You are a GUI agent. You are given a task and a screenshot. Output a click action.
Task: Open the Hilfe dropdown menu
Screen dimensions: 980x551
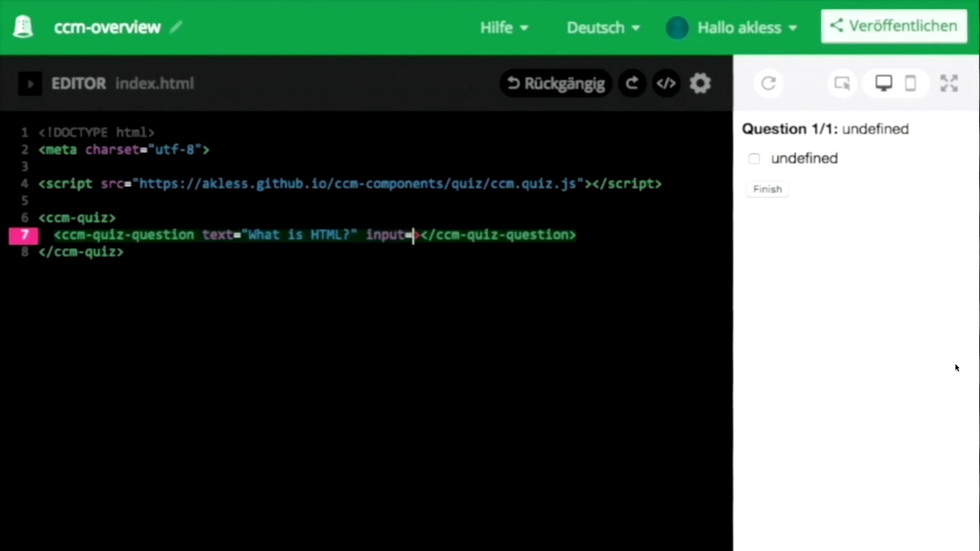(504, 28)
